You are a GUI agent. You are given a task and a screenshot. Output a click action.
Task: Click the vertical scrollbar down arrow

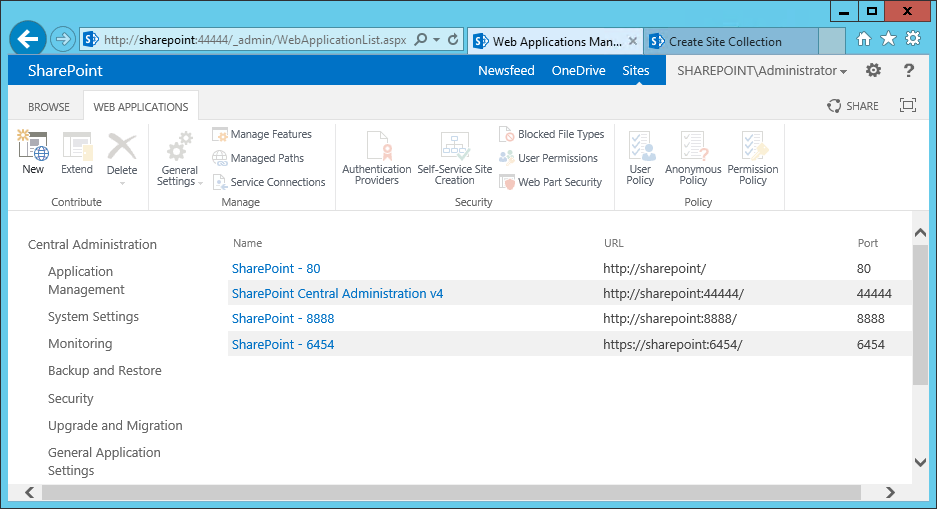point(920,462)
